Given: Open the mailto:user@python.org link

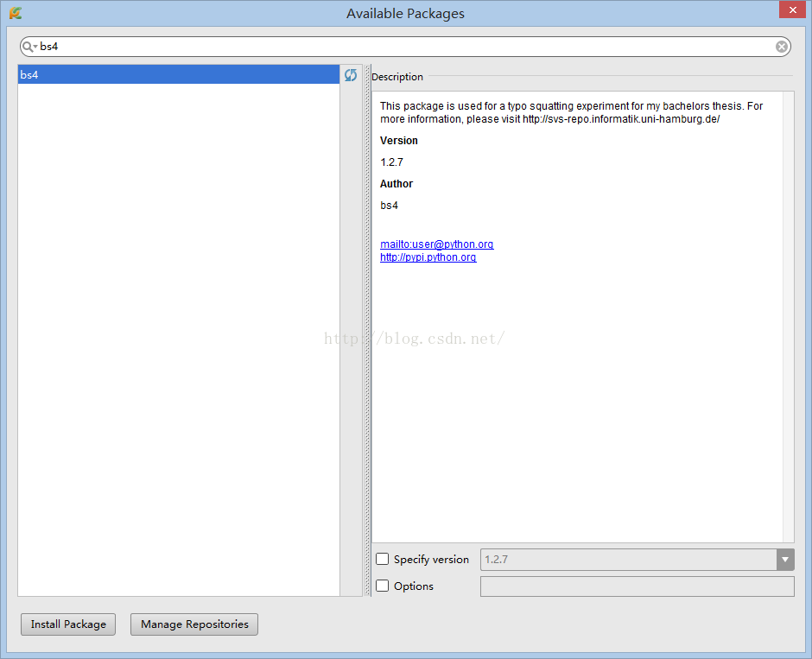Looking at the screenshot, I should click(436, 244).
